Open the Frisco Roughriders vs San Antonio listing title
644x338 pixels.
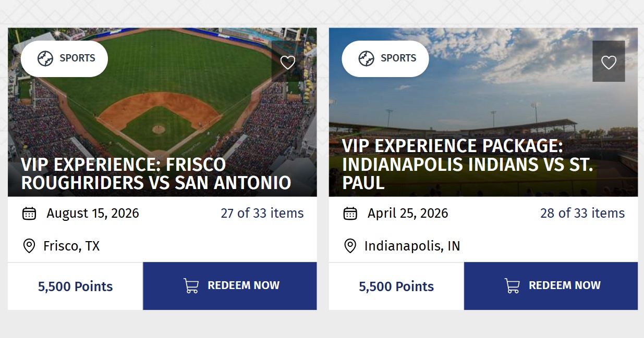(155, 174)
